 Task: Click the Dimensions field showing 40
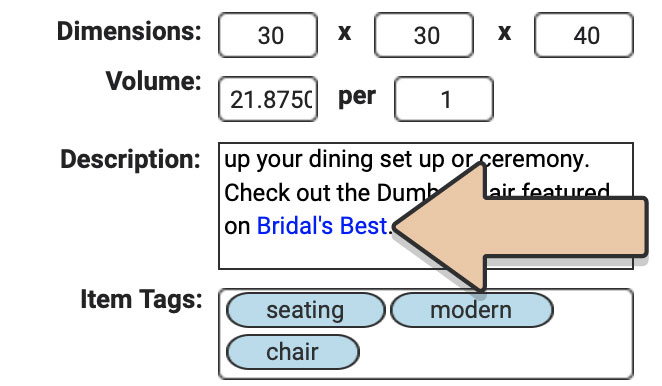[x=584, y=35]
